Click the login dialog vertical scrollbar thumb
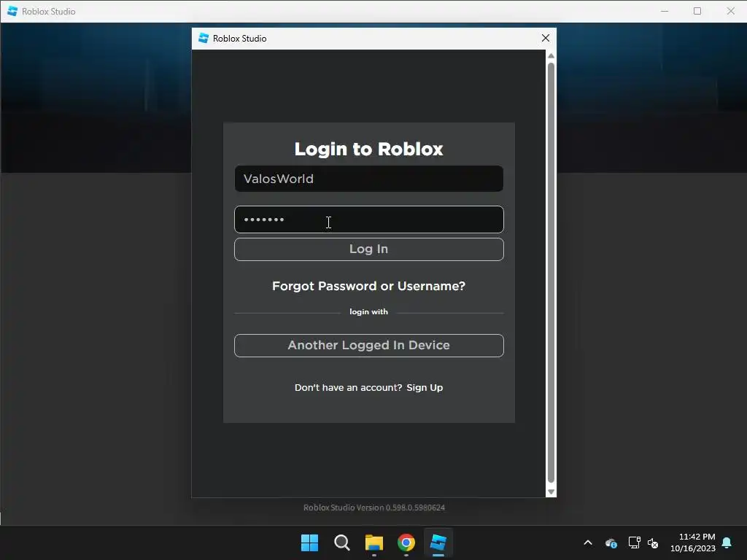 coord(551,273)
